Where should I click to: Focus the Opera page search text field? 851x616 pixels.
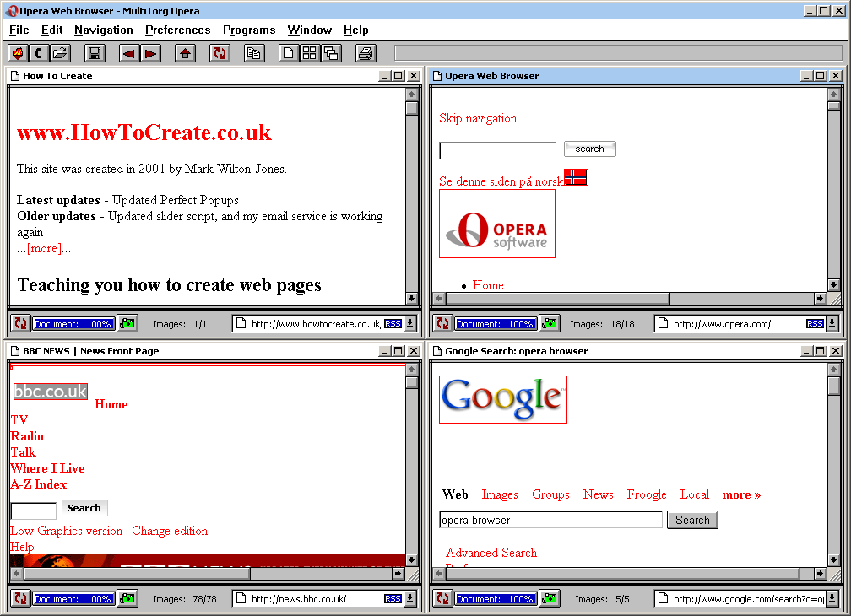click(x=498, y=150)
